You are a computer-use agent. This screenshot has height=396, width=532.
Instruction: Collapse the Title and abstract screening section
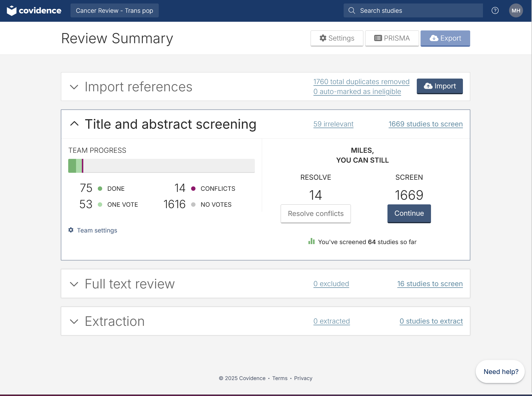point(74,124)
